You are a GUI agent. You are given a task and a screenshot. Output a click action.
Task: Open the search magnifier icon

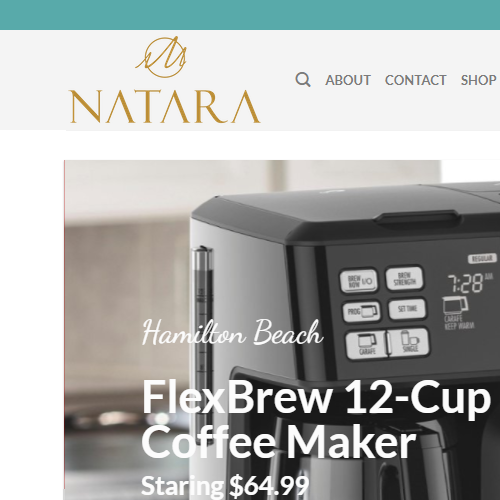click(x=303, y=80)
